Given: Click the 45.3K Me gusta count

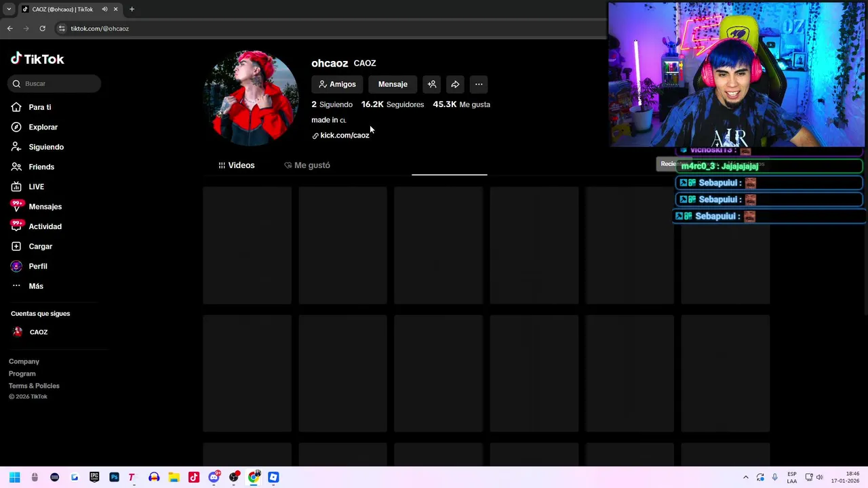Looking at the screenshot, I should click(x=461, y=104).
